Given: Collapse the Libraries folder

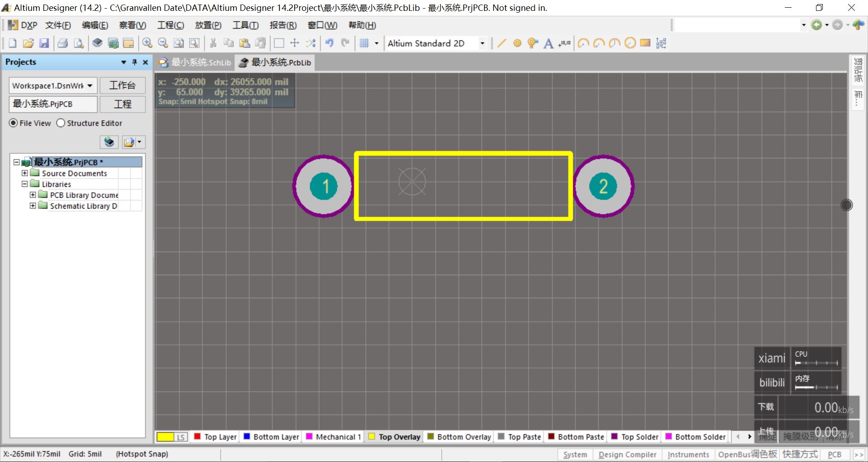Looking at the screenshot, I should (x=25, y=184).
